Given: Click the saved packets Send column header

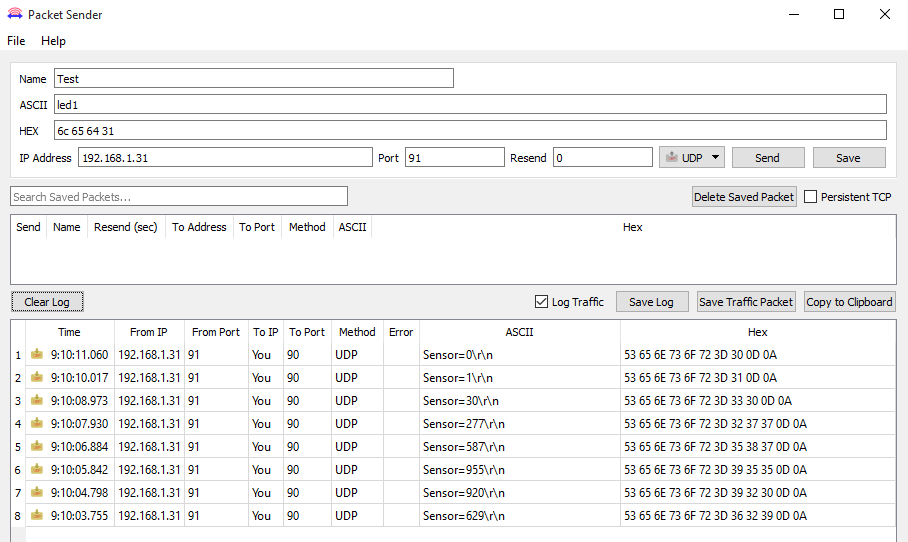Looking at the screenshot, I should (x=28, y=227).
